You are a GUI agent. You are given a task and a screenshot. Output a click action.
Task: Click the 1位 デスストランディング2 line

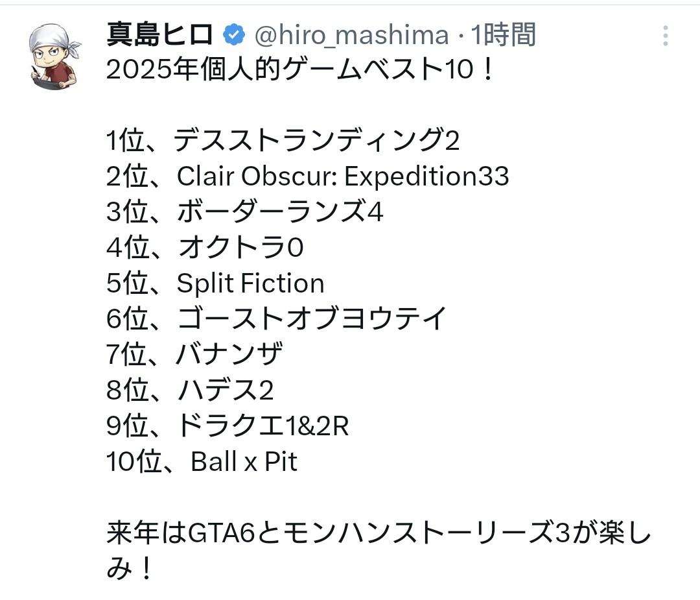(x=283, y=141)
